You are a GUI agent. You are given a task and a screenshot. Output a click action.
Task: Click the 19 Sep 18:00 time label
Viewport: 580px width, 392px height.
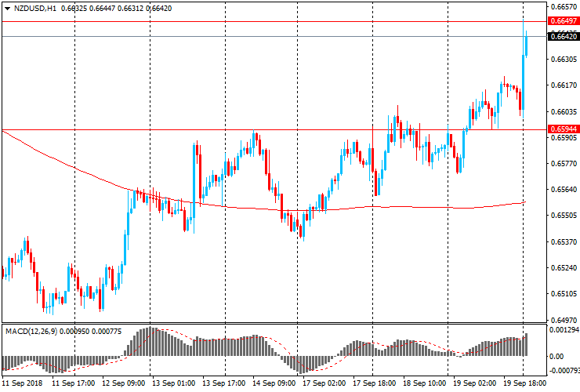click(x=524, y=383)
